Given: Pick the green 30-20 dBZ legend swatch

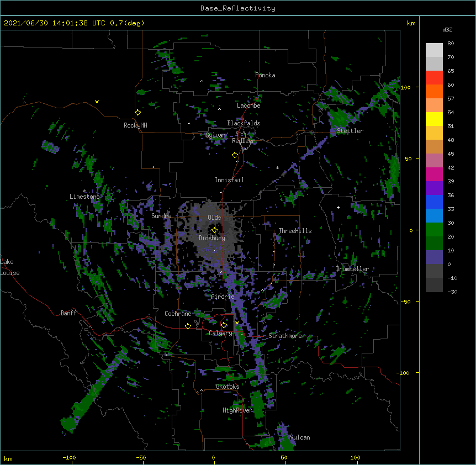Looking at the screenshot, I should coord(434,230).
